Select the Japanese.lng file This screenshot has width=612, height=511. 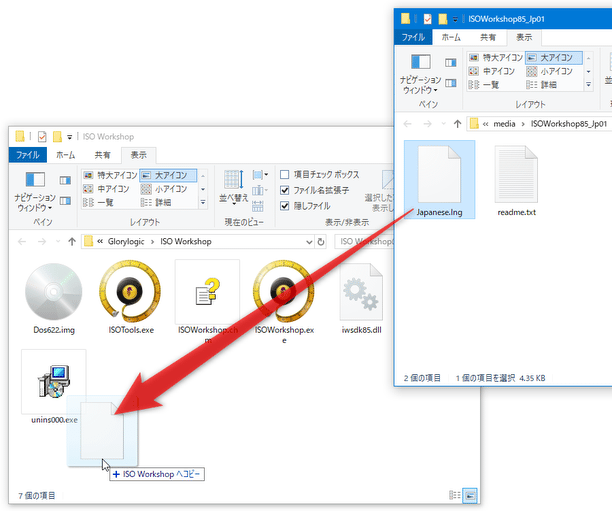[x=440, y=177]
